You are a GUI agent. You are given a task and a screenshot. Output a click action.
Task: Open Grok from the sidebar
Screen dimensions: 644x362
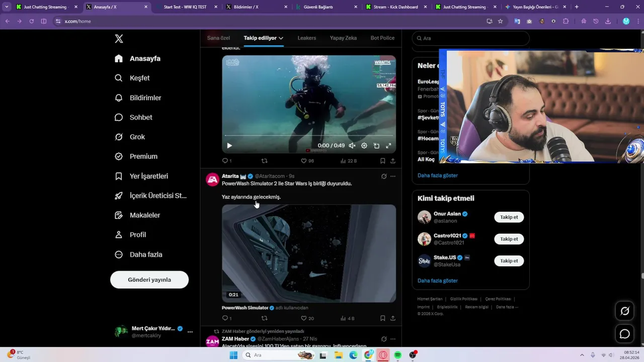130,137
